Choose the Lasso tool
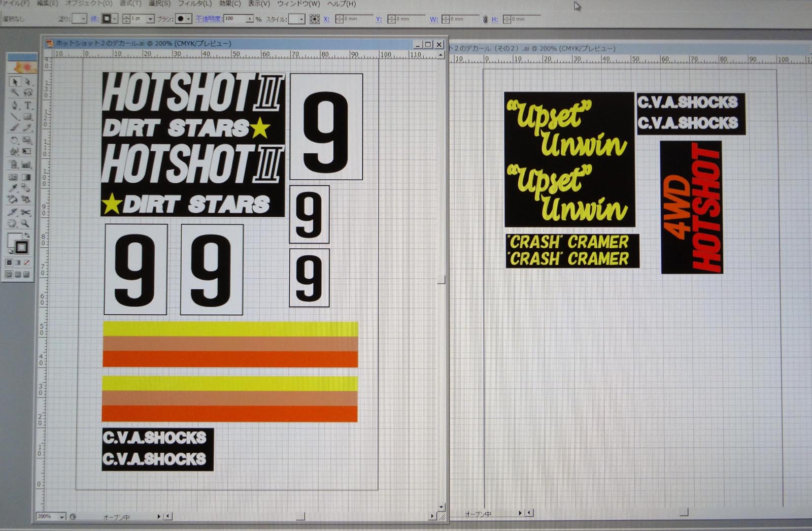This screenshot has height=531, width=812. click(27, 93)
